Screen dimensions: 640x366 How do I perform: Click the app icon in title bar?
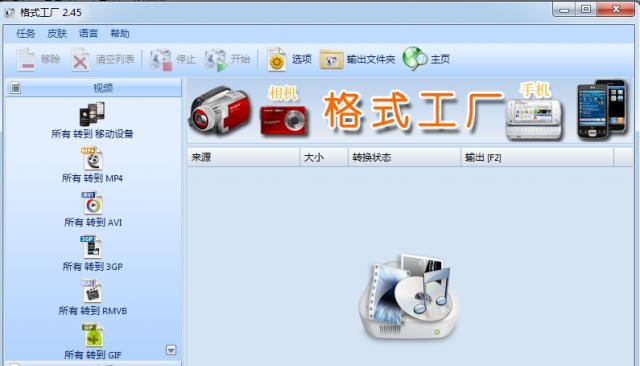pos(9,12)
